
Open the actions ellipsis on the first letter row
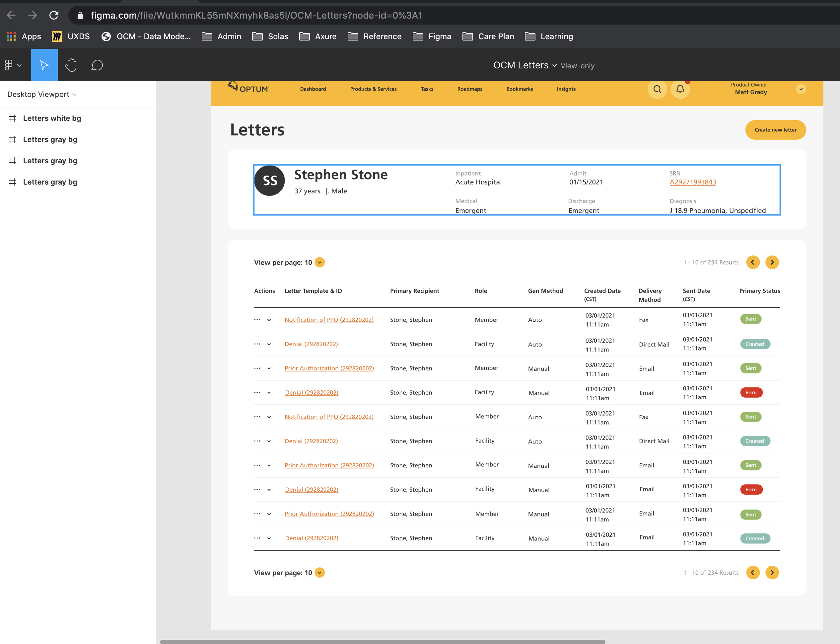(257, 320)
